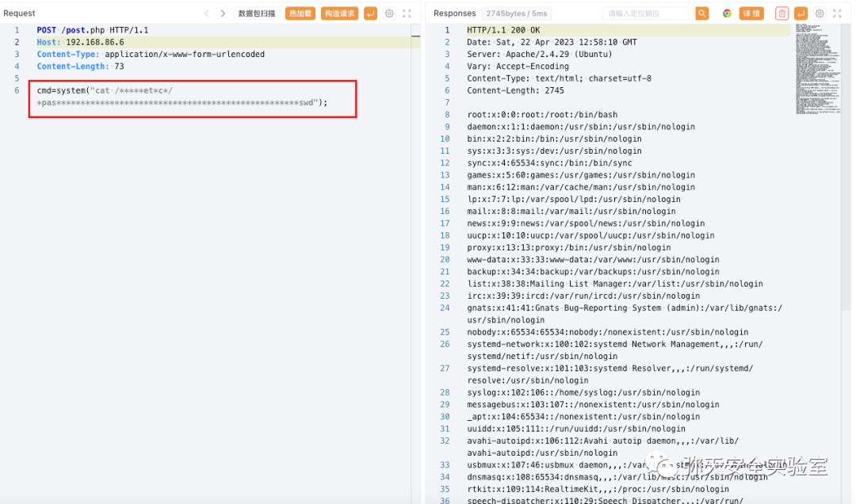Image resolution: width=856 pixels, height=504 pixels.
Task: Click the orange search magnifier button
Action: tap(702, 13)
